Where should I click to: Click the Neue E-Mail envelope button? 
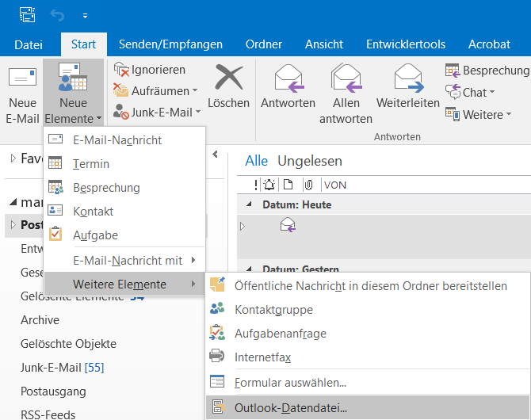pos(22,93)
